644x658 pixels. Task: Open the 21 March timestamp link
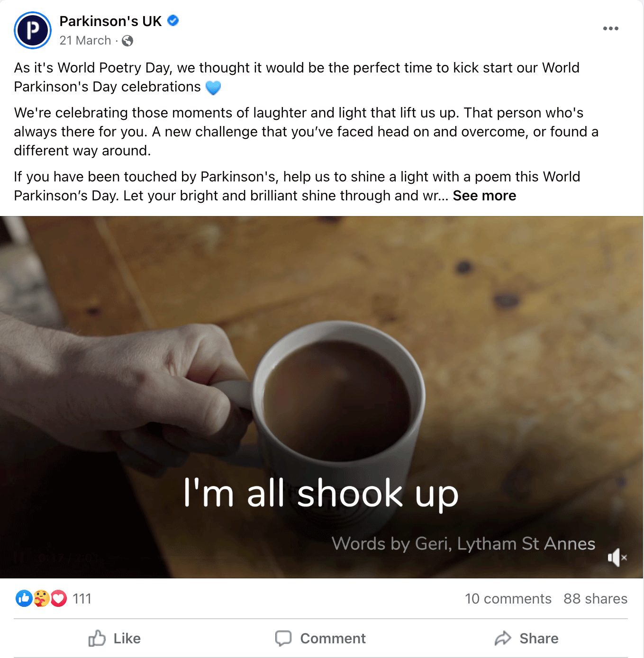(85, 41)
